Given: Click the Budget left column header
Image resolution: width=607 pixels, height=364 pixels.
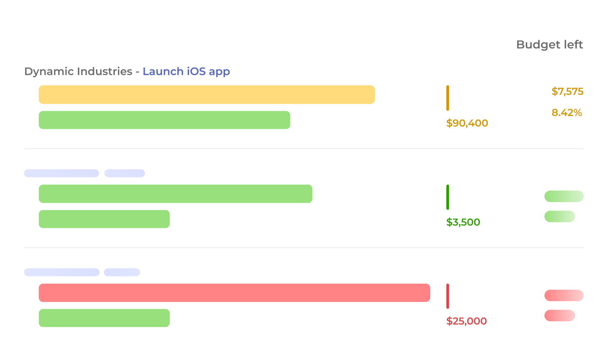Looking at the screenshot, I should coord(549,45).
